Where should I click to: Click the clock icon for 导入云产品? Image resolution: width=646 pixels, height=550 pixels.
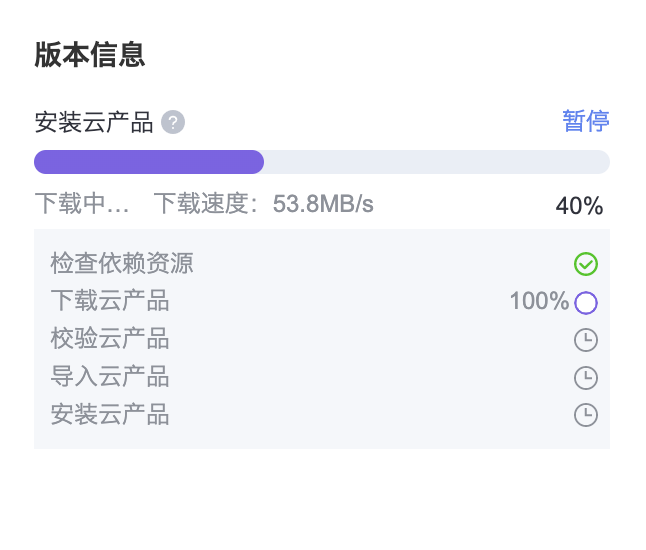586,377
